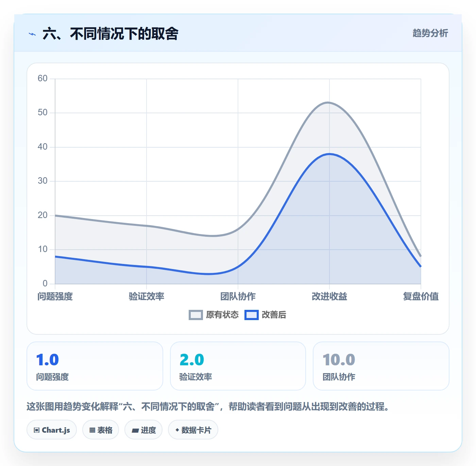Click the y-axis value 50
476x466 pixels.
point(42,113)
